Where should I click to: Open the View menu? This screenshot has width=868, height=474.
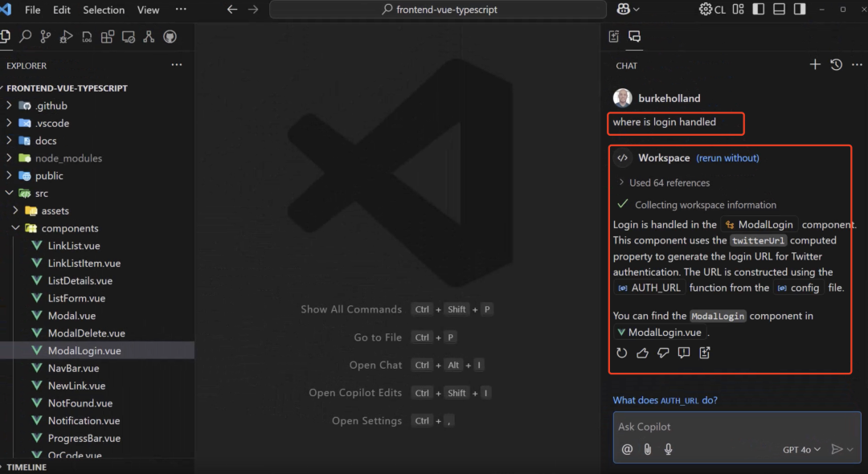click(x=148, y=10)
